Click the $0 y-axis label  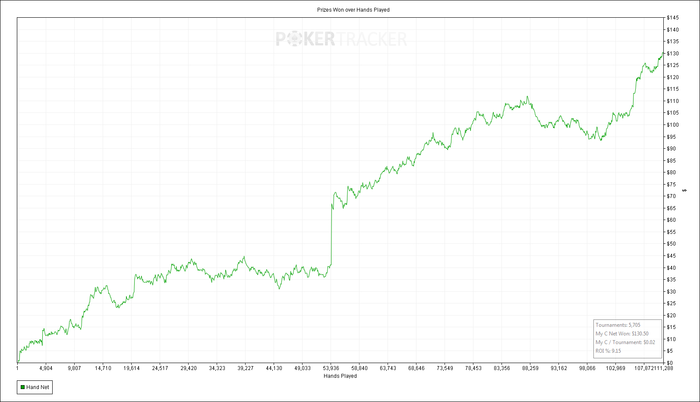(x=670, y=363)
